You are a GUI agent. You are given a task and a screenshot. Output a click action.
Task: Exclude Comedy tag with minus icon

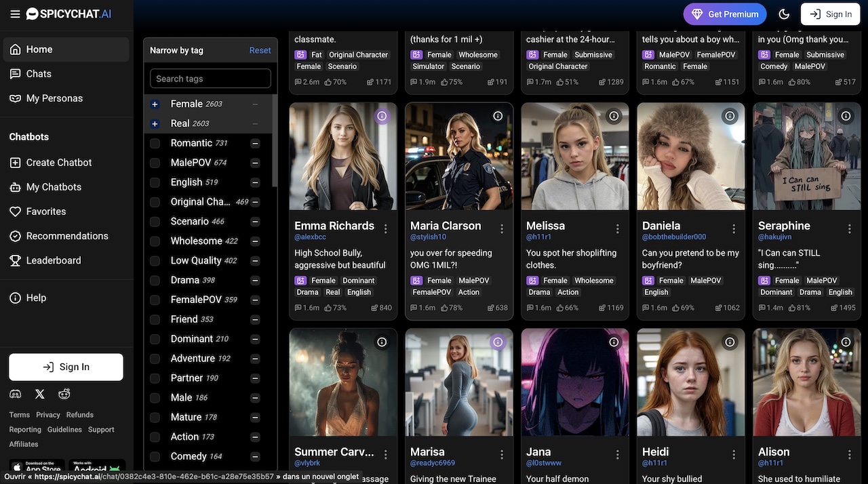tap(255, 457)
